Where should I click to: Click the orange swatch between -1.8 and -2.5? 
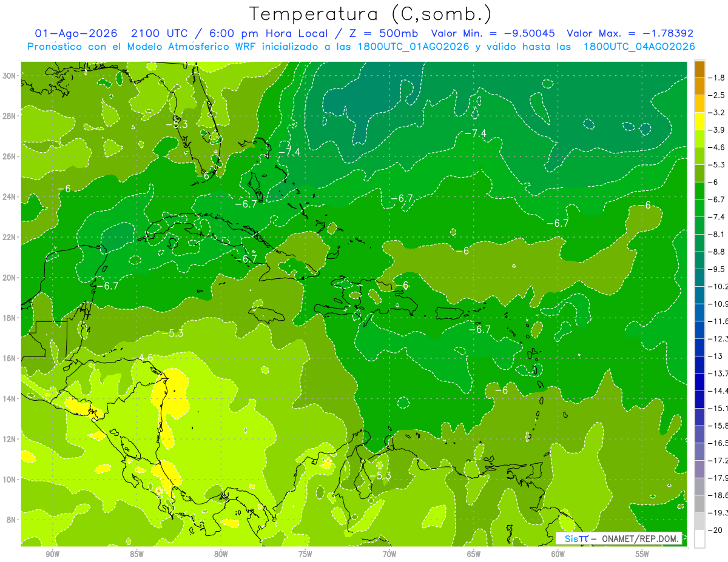click(x=699, y=86)
